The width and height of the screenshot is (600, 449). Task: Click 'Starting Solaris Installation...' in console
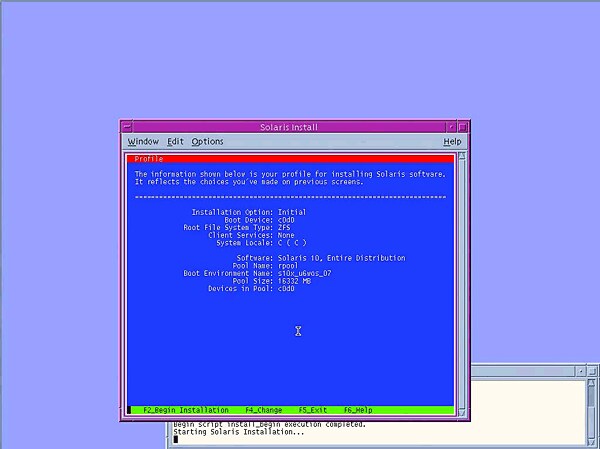239,432
